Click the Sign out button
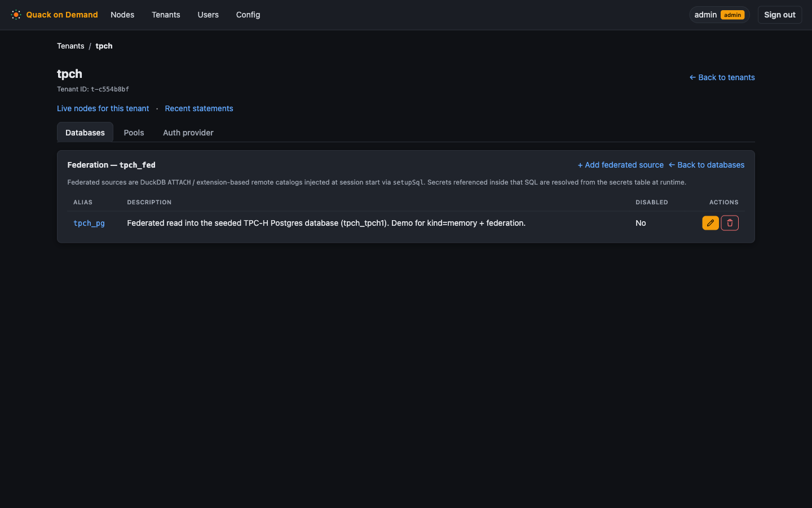Screen dimensions: 812x508 click(779, 15)
